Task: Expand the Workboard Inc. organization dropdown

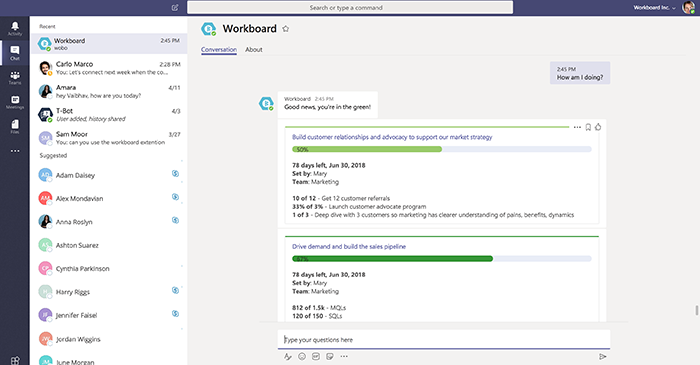Action: [x=654, y=8]
